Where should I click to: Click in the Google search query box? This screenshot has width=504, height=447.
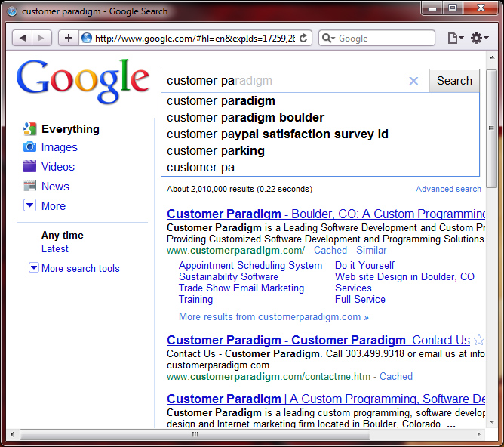pyautogui.click(x=283, y=81)
